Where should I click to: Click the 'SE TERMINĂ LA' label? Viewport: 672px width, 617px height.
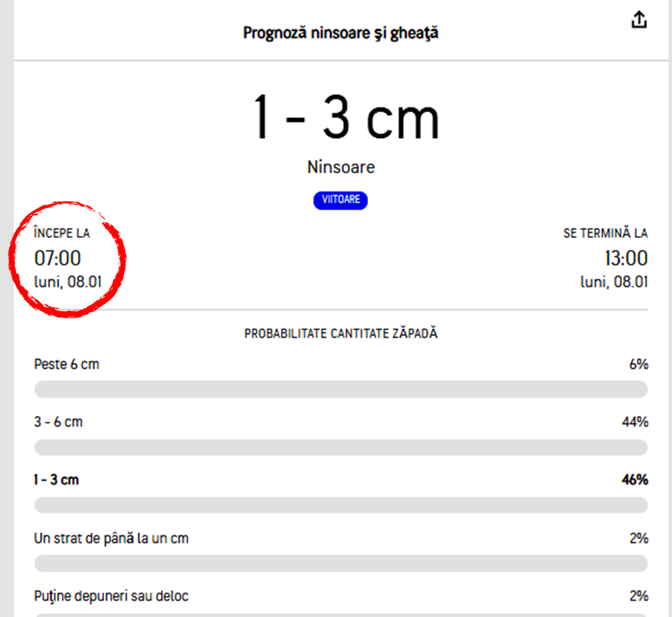tap(605, 233)
